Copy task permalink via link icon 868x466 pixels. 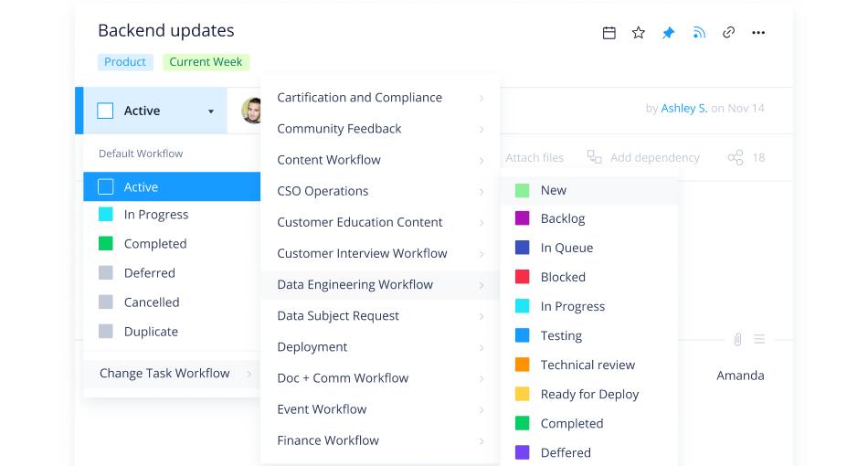(728, 33)
